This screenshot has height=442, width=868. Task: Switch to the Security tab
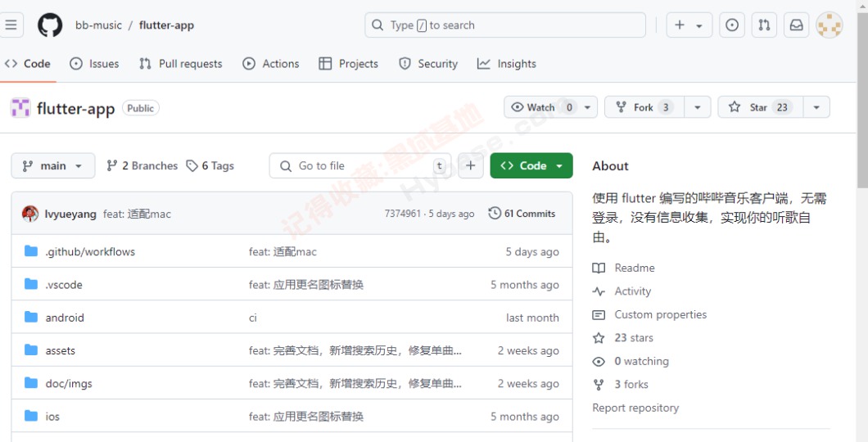coord(428,64)
